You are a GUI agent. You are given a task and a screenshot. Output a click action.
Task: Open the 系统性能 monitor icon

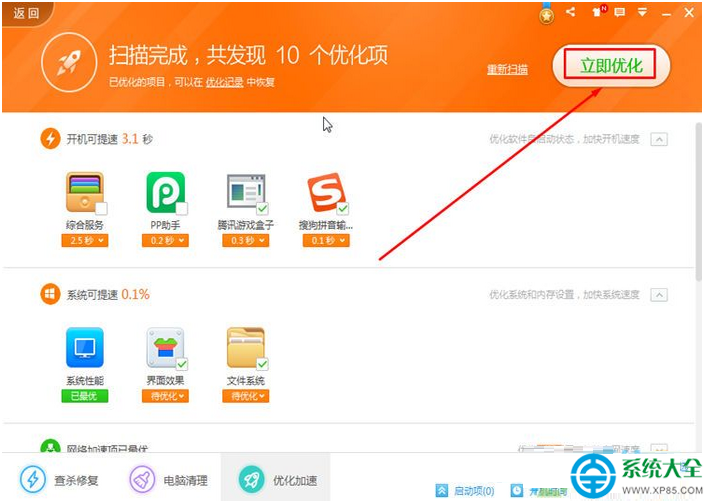point(85,348)
